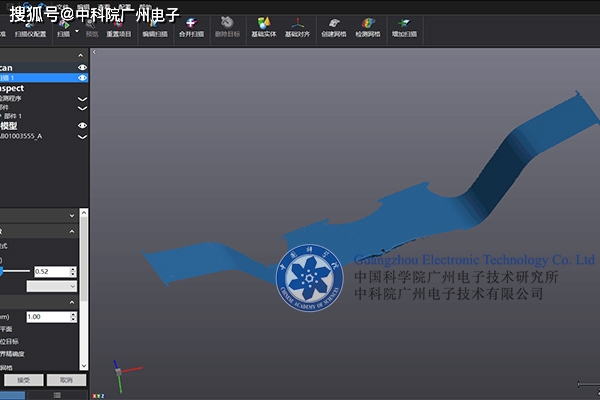Click the 合并扫描 merge scans icon
Viewport: 600px width, 400px height.
191,25
